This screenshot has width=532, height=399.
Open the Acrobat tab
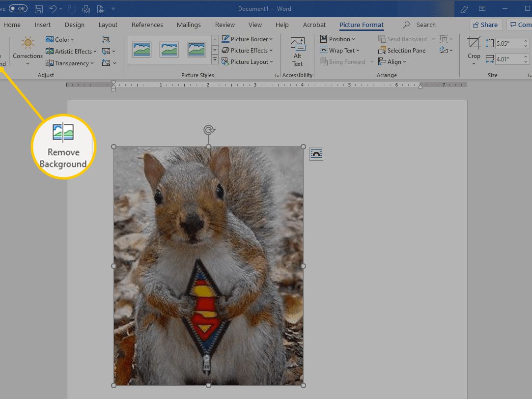[x=314, y=25]
